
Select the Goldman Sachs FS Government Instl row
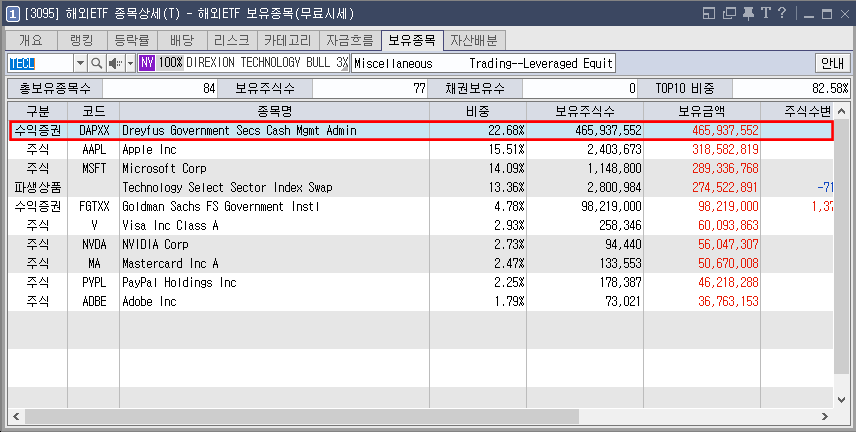pos(421,206)
